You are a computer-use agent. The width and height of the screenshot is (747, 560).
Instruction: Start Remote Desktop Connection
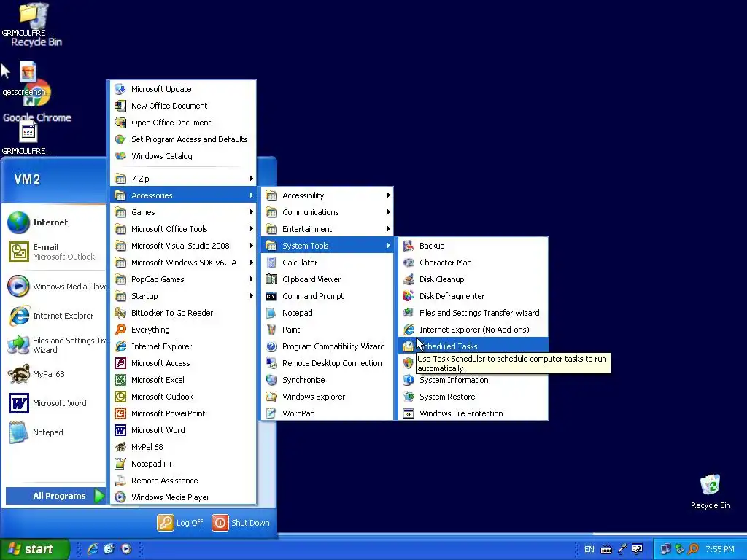coord(328,363)
